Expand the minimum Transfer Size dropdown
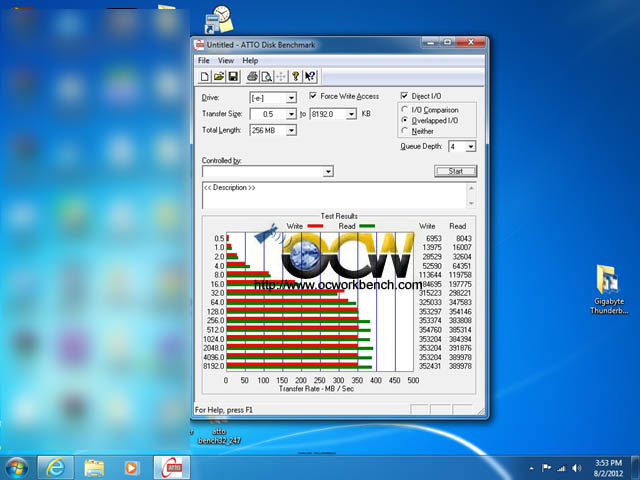 click(291, 114)
